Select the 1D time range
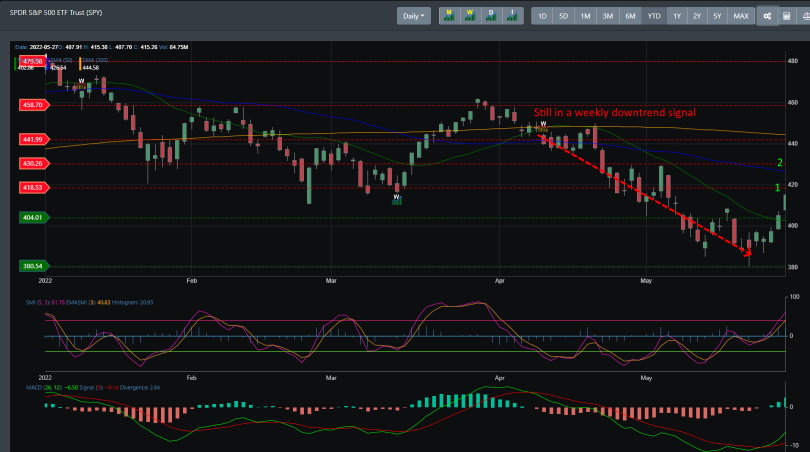Screen dimensions: 810x452 tap(542, 16)
